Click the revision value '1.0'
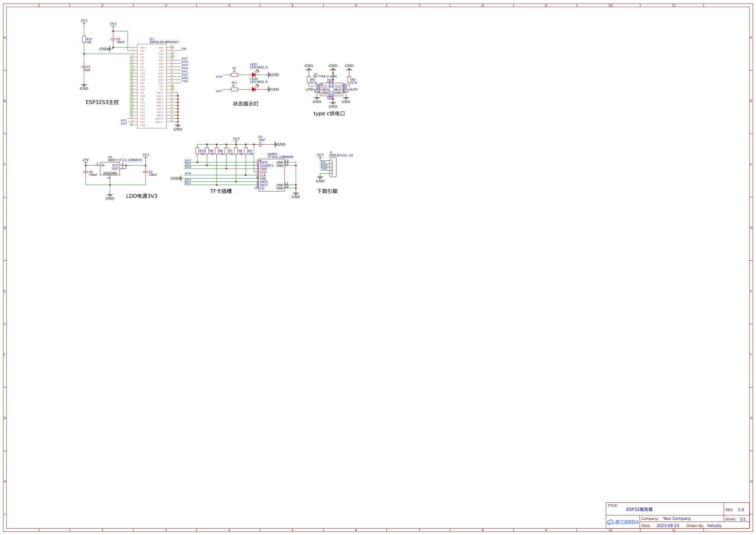Viewport: 756px width, 535px height. (x=740, y=510)
